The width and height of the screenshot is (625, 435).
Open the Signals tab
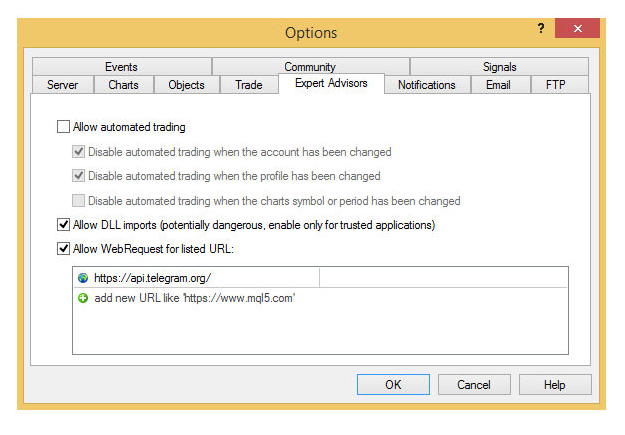[x=499, y=67]
